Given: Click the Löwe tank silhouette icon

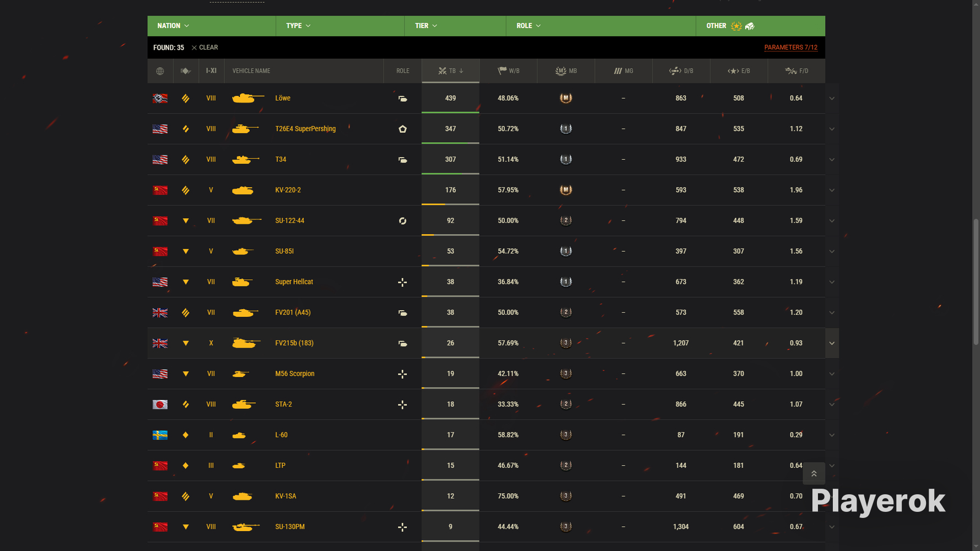Looking at the screenshot, I should click(248, 98).
